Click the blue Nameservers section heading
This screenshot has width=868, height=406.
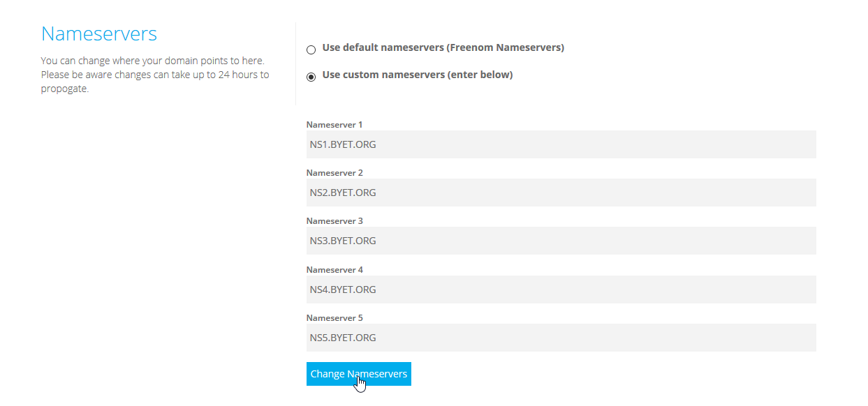(x=99, y=33)
